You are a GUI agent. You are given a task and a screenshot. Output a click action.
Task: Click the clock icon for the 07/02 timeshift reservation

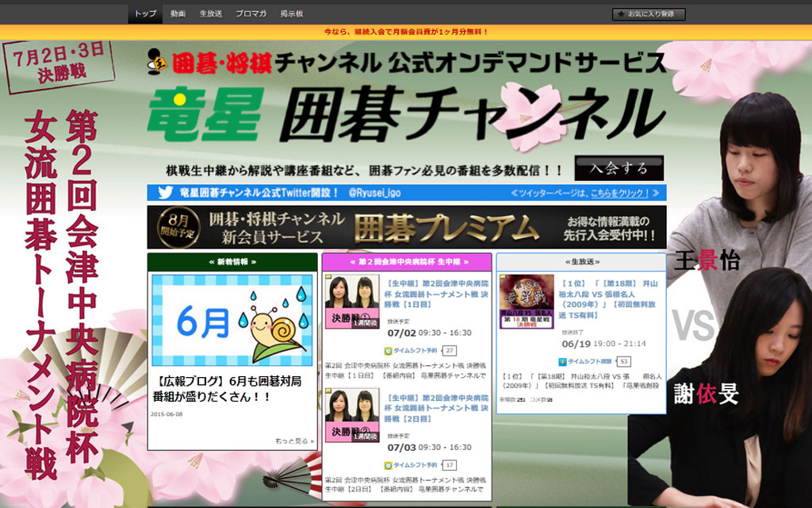[x=389, y=350]
